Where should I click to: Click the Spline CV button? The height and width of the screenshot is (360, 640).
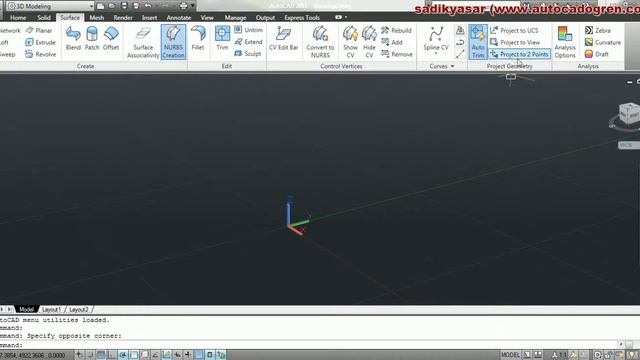436,39
